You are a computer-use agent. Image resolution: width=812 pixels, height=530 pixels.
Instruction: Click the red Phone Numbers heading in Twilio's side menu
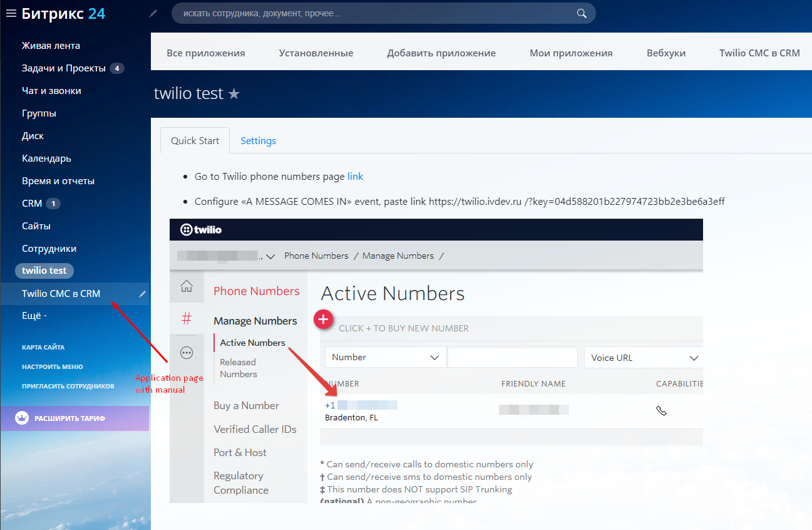pyautogui.click(x=257, y=291)
